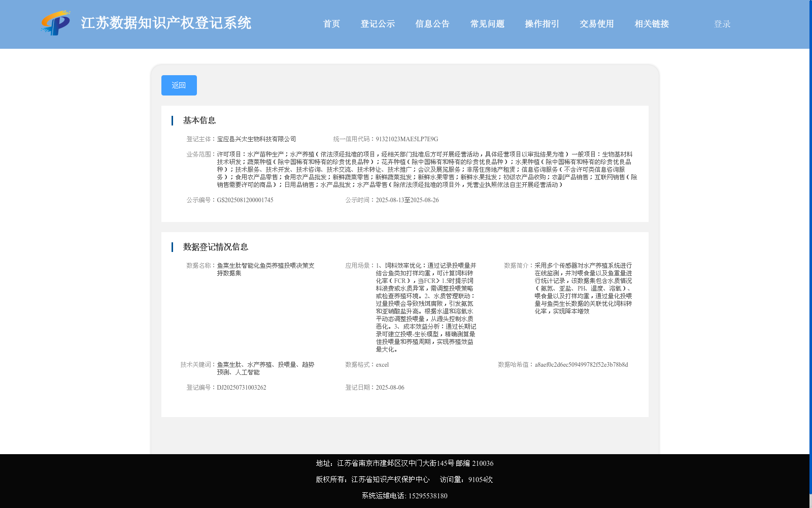
Task: Open the 交易使用 menu item
Action: click(597, 24)
